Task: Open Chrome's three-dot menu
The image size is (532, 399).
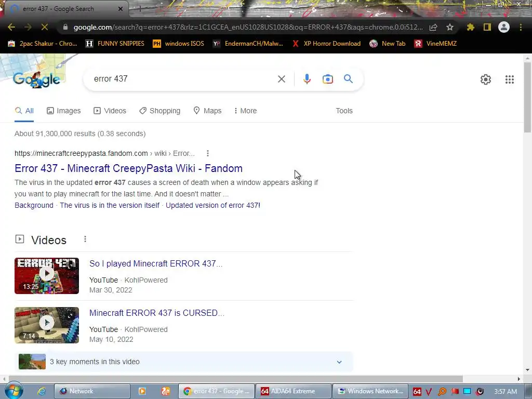Action: [x=521, y=27]
